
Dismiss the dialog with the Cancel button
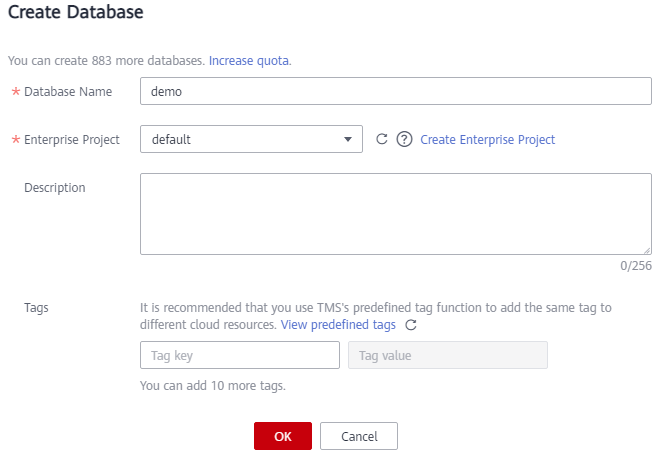(359, 436)
